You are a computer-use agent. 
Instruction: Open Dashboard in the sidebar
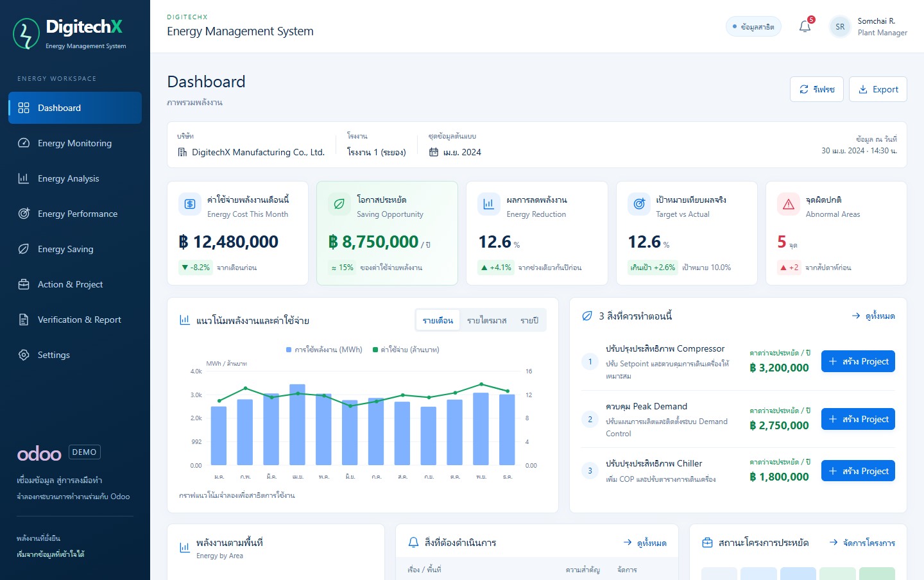pyautogui.click(x=75, y=108)
